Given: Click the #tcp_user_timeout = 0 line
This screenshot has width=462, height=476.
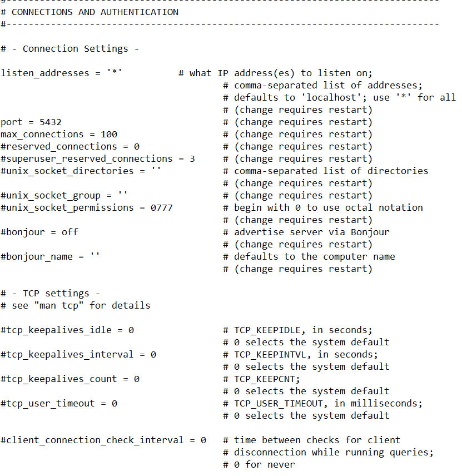Looking at the screenshot, I should (x=59, y=403).
